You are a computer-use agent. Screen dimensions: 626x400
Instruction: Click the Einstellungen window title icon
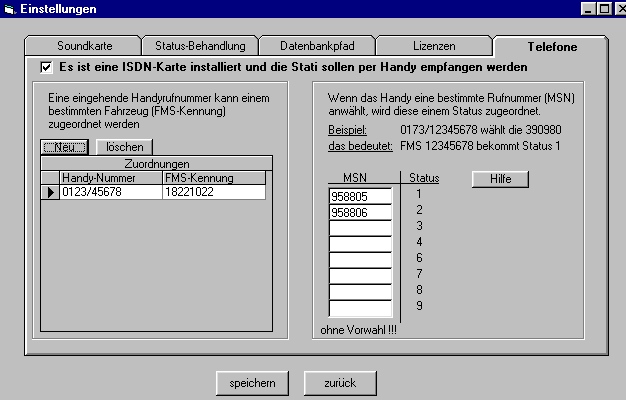[x=9, y=9]
